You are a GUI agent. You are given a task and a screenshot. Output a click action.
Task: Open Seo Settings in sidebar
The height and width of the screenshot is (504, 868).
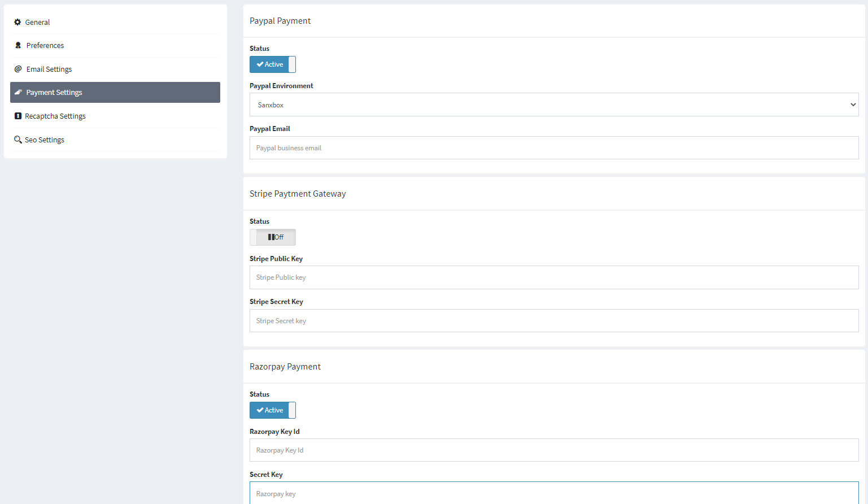[115, 140]
